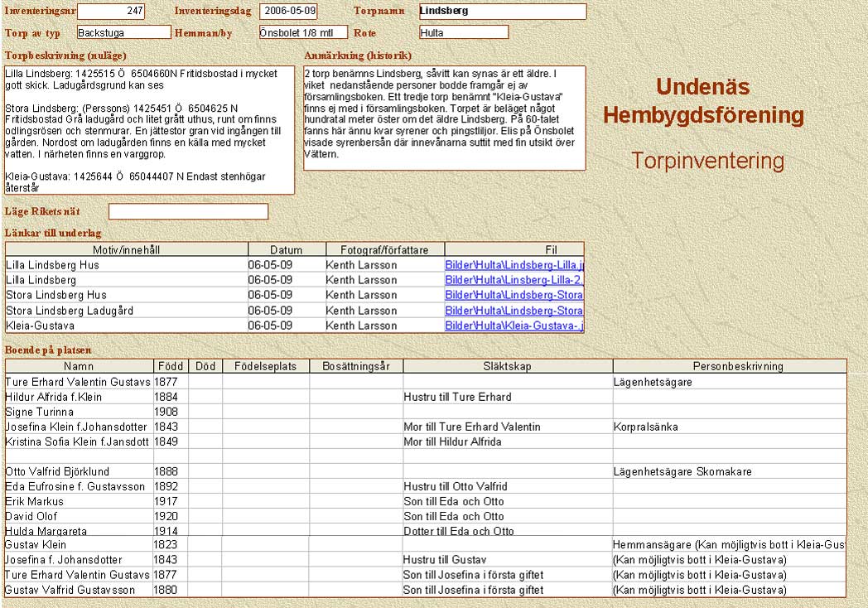Select the Inventeringsdag date field
Image resolution: width=868 pixels, height=608 pixels.
[x=287, y=12]
